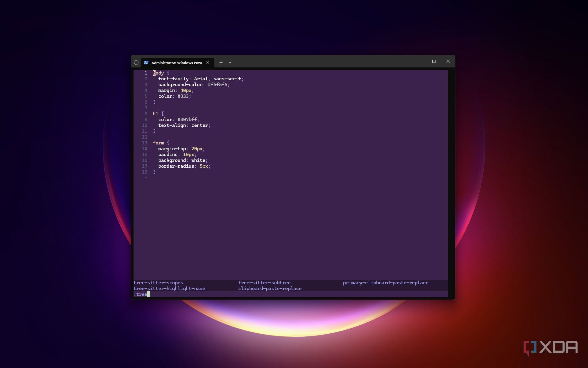Click the 'font-family: Arial, sans-serif;' line
This screenshot has height=368, width=588.
click(x=201, y=79)
